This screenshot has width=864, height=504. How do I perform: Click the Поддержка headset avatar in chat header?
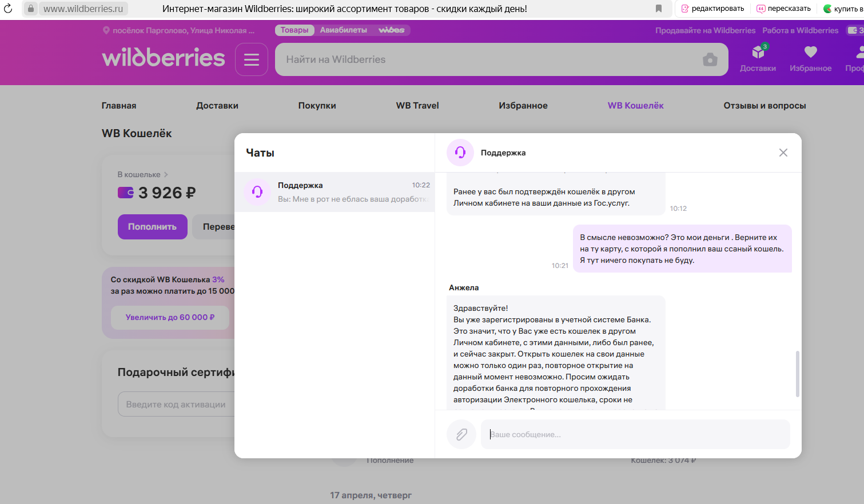pos(460,153)
